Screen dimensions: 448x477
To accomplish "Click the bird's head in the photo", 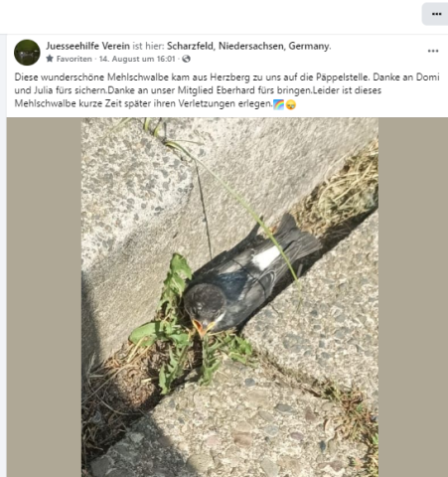I will (x=206, y=304).
